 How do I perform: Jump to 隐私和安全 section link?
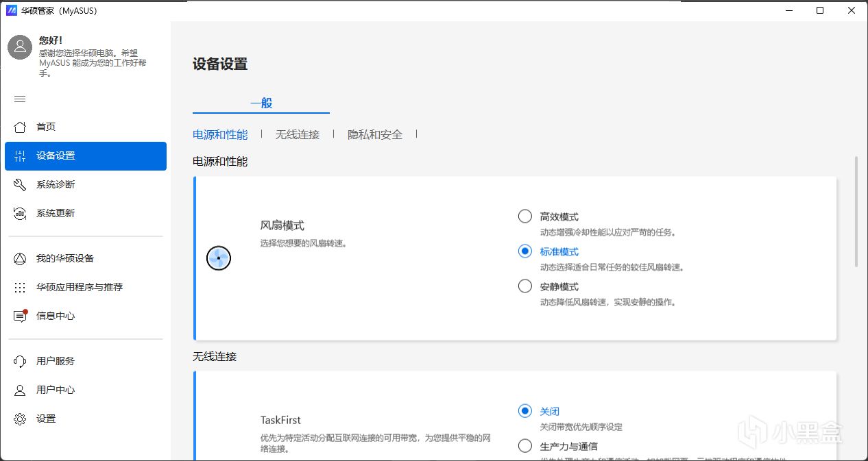(375, 135)
